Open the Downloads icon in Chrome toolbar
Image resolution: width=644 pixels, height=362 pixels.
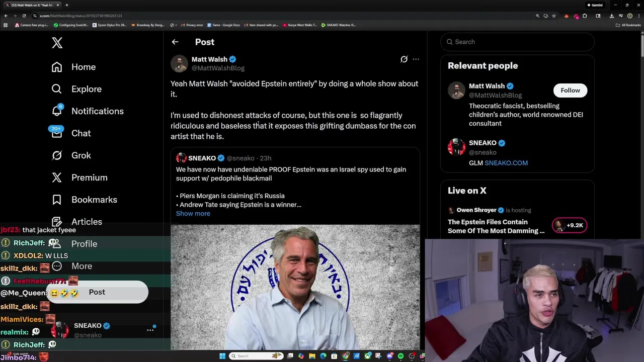pyautogui.click(x=612, y=16)
